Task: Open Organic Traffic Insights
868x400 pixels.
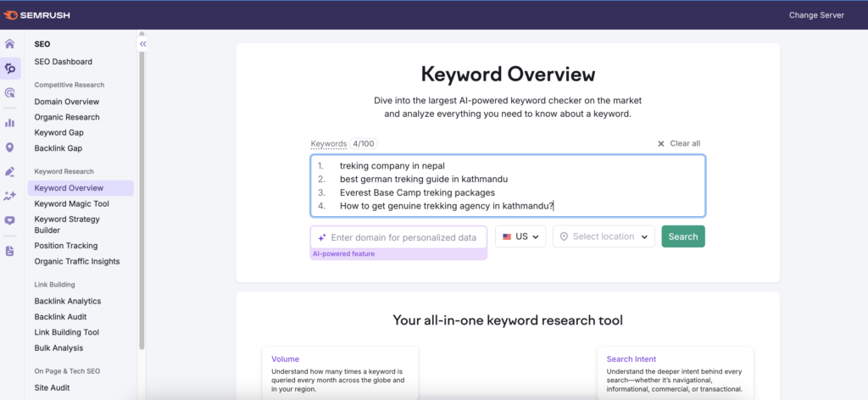Action: tap(77, 261)
